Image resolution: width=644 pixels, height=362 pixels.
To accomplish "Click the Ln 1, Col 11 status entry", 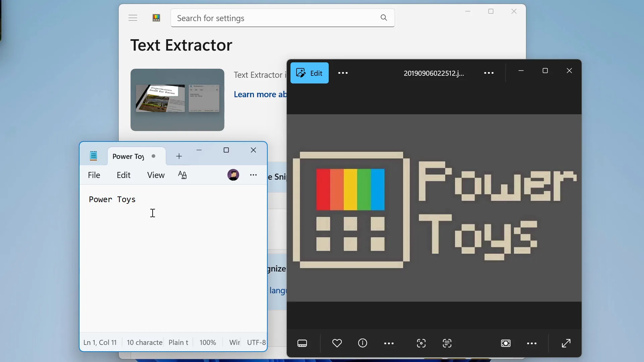I will coord(100,343).
